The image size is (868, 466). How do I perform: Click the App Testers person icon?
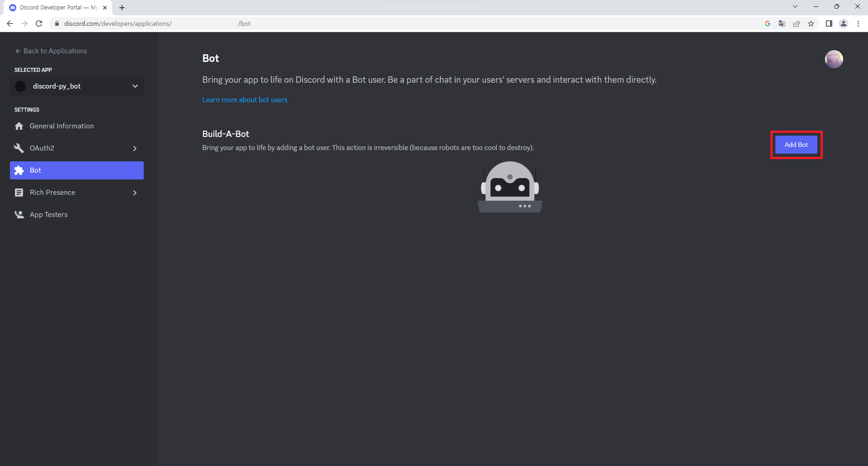[x=19, y=215]
